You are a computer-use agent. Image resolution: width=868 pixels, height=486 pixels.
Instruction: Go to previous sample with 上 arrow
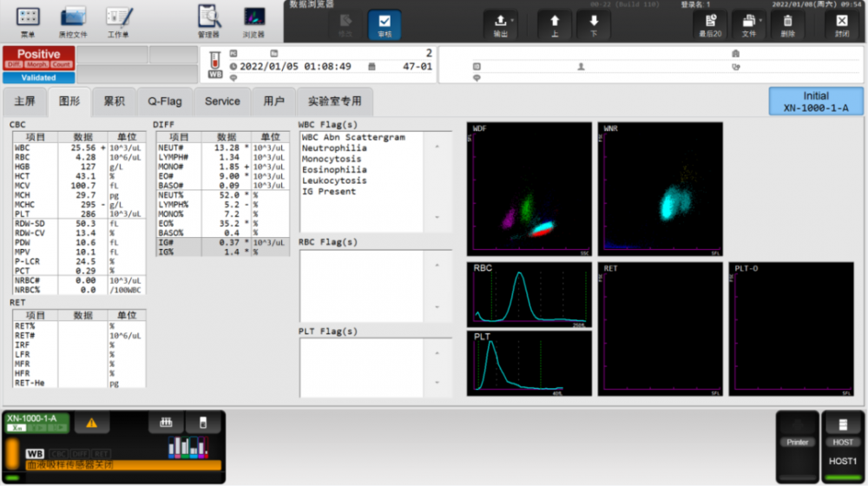click(x=555, y=23)
